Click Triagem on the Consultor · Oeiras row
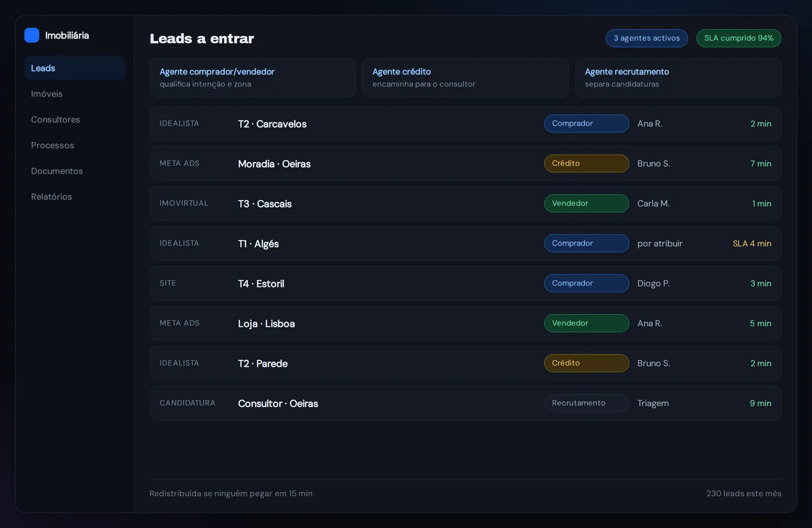Viewport: 812px width, 528px height. pyautogui.click(x=653, y=403)
